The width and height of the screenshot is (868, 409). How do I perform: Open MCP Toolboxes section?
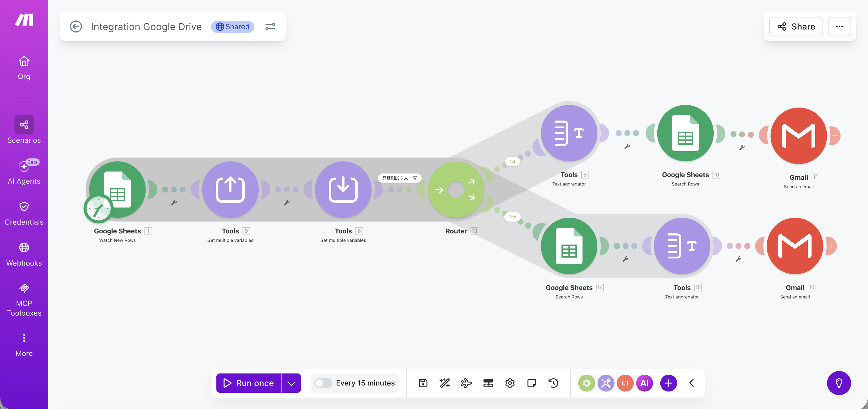point(24,300)
